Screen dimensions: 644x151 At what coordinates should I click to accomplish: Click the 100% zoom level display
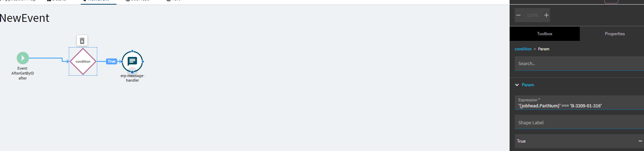coord(532,15)
